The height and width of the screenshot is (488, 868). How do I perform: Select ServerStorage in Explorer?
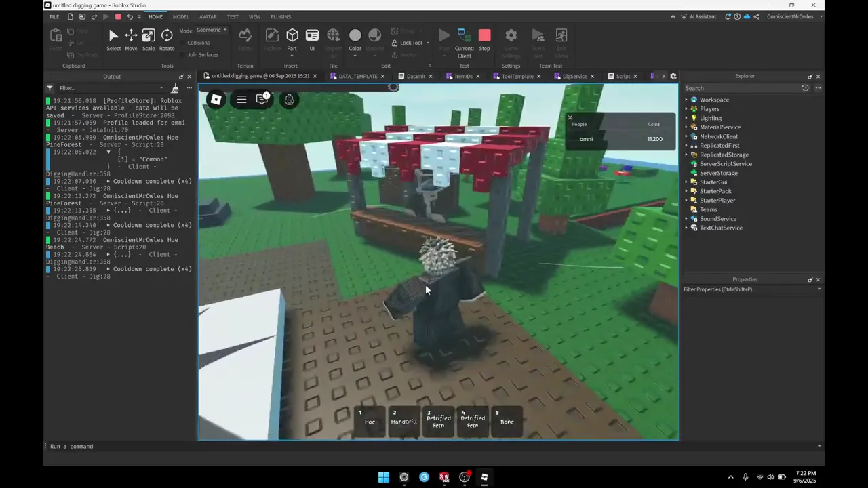718,173
